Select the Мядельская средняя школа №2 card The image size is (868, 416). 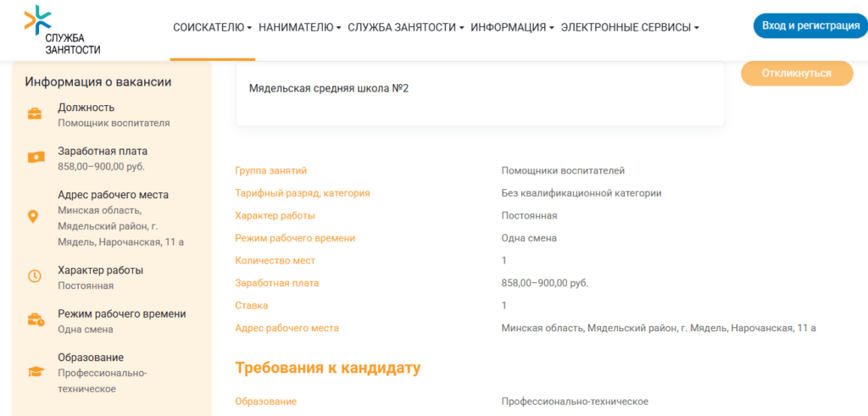(x=480, y=93)
